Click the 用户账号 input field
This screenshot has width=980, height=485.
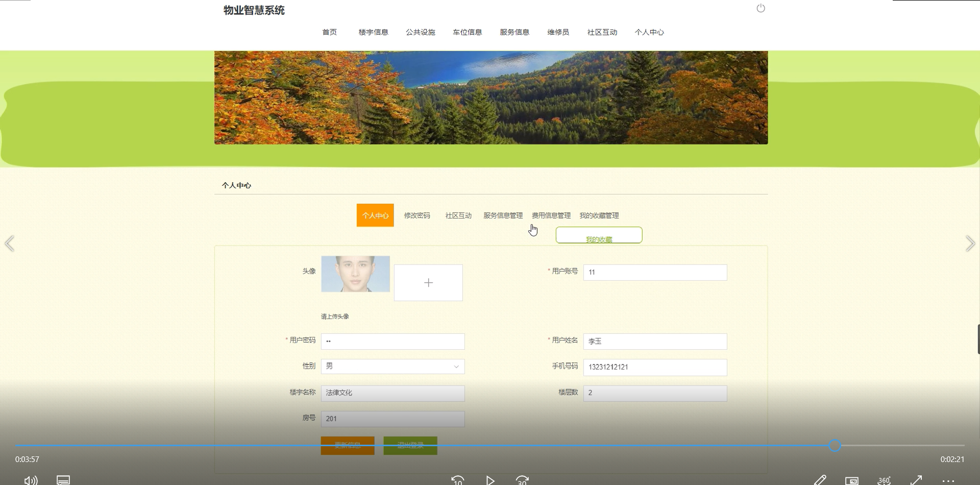tap(655, 273)
